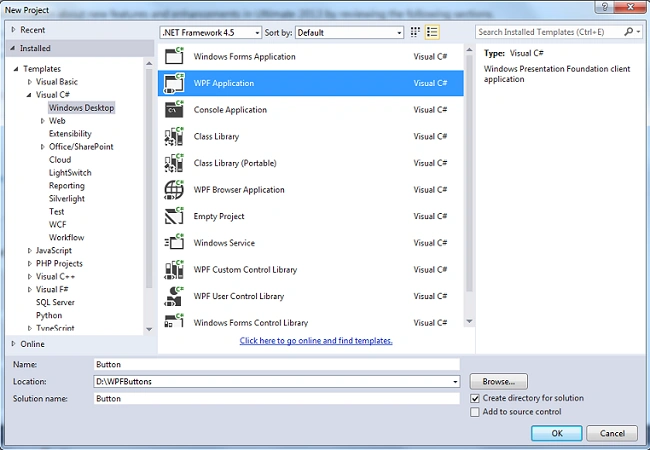Open the dialog help question mark
The width and height of the screenshot is (650, 450).
[x=605, y=7]
